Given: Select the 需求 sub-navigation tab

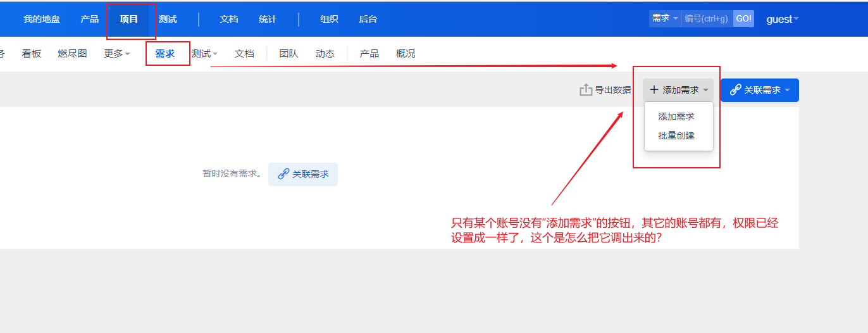Looking at the screenshot, I should point(165,54).
